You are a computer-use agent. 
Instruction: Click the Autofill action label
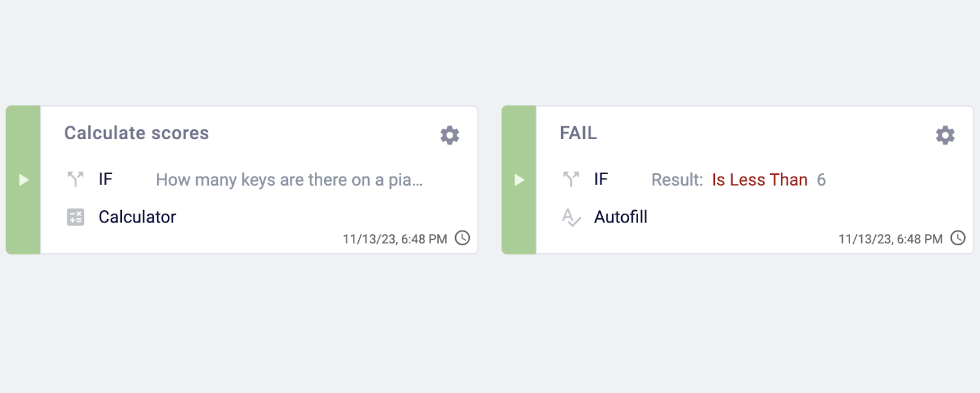(x=620, y=217)
